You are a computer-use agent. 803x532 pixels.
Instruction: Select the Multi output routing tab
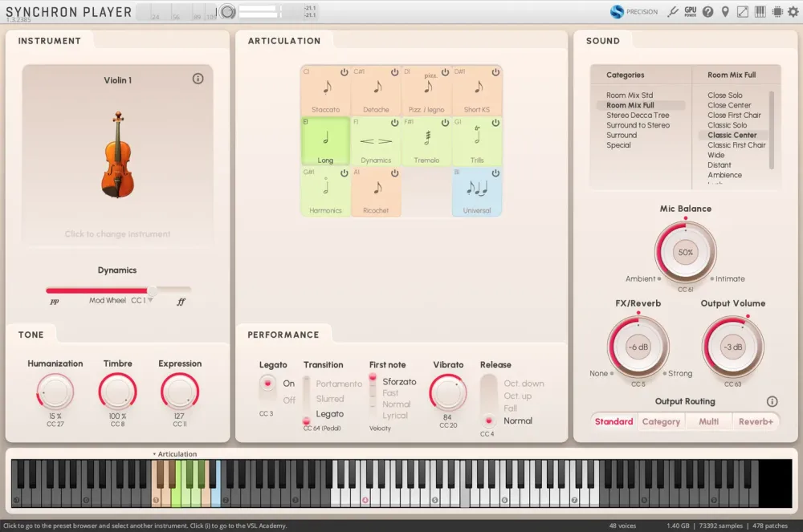708,421
